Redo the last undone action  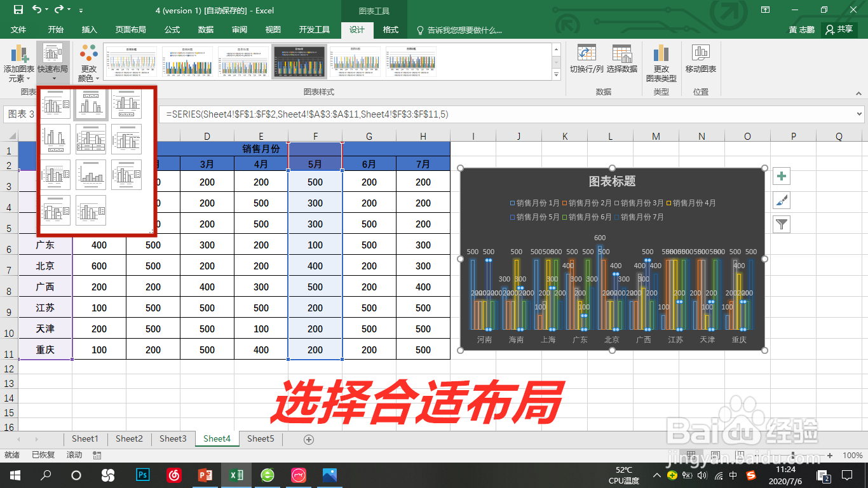point(59,10)
